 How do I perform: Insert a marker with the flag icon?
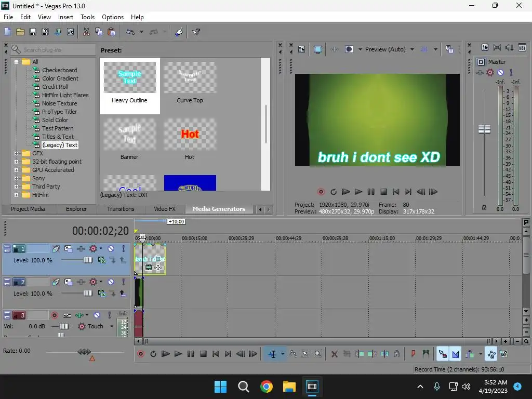[x=413, y=354]
